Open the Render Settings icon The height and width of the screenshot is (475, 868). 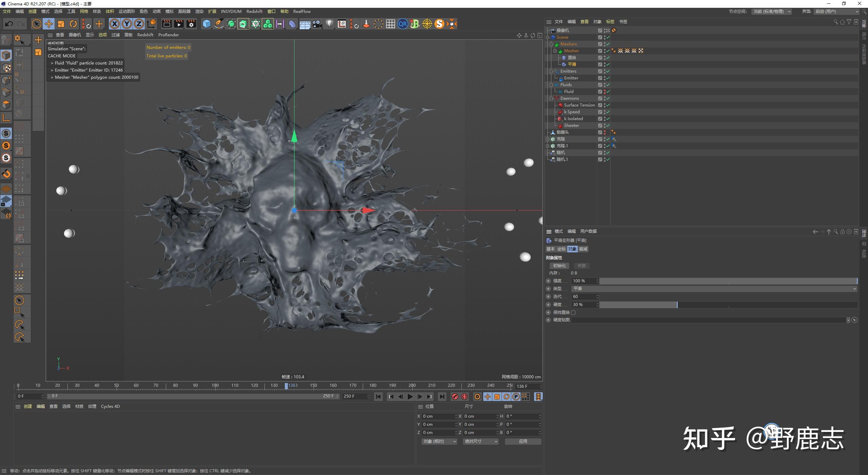[191, 24]
